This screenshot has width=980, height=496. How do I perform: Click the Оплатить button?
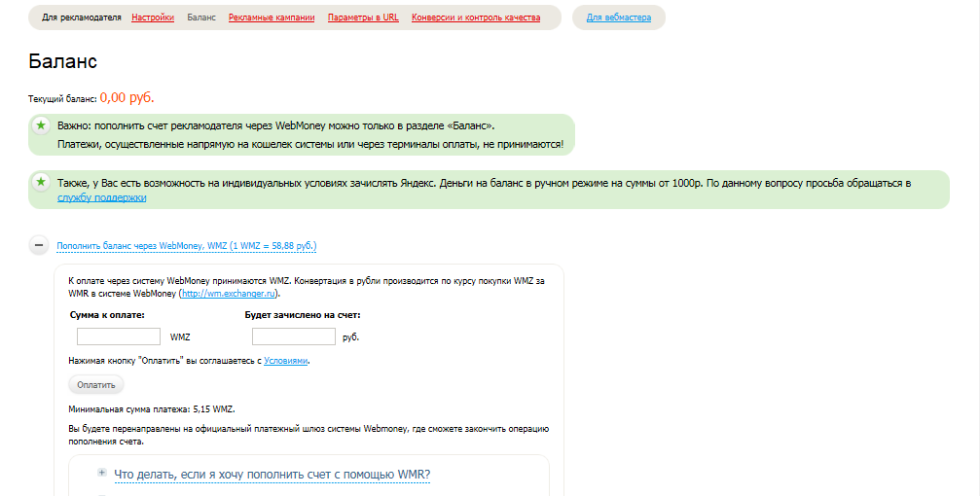(x=96, y=385)
